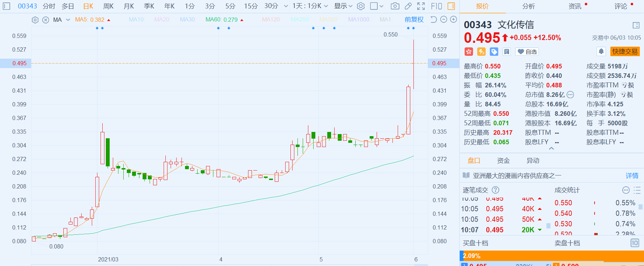644x266 pixels.
Task: Toggle the right quote panel icon
Action: (451, 6)
